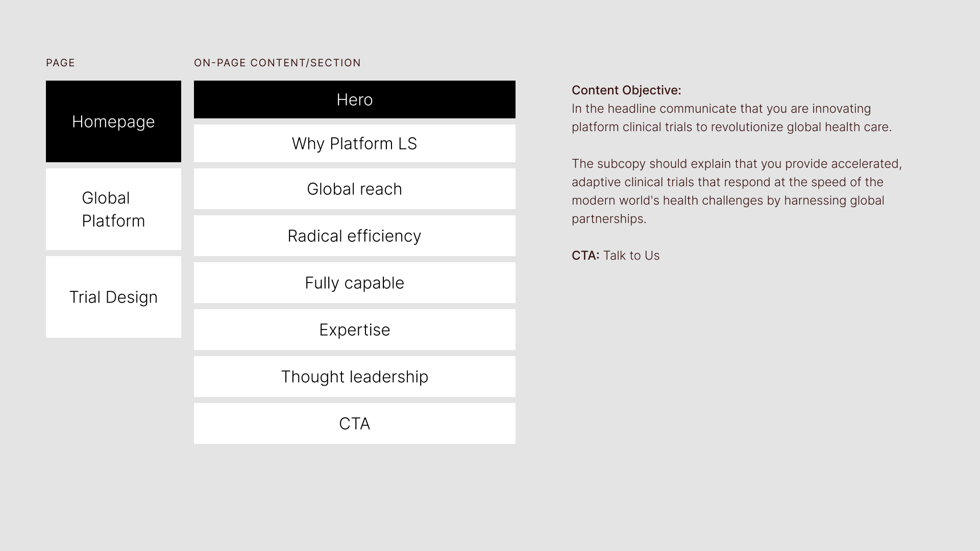Viewport: 980px width, 551px height.
Task: Click the PAGE column header
Action: [61, 63]
